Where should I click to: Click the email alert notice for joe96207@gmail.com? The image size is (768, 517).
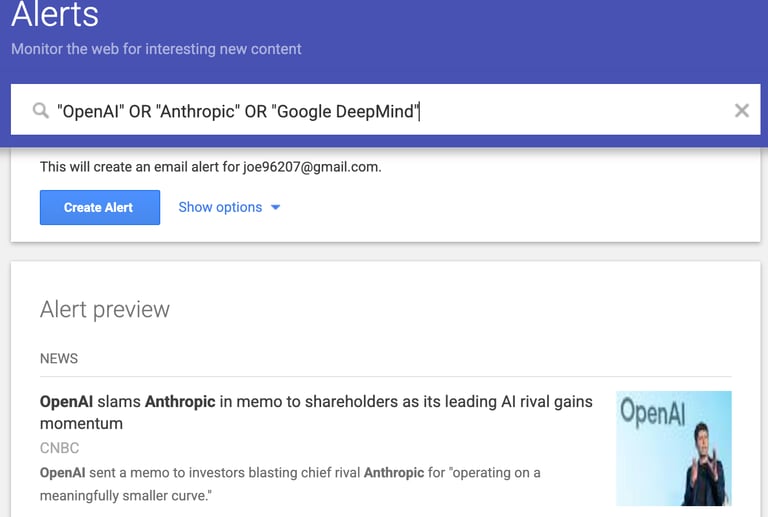click(211, 167)
